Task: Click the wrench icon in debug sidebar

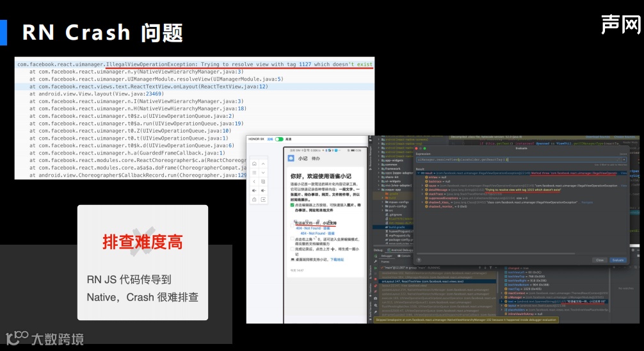Action: click(375, 261)
